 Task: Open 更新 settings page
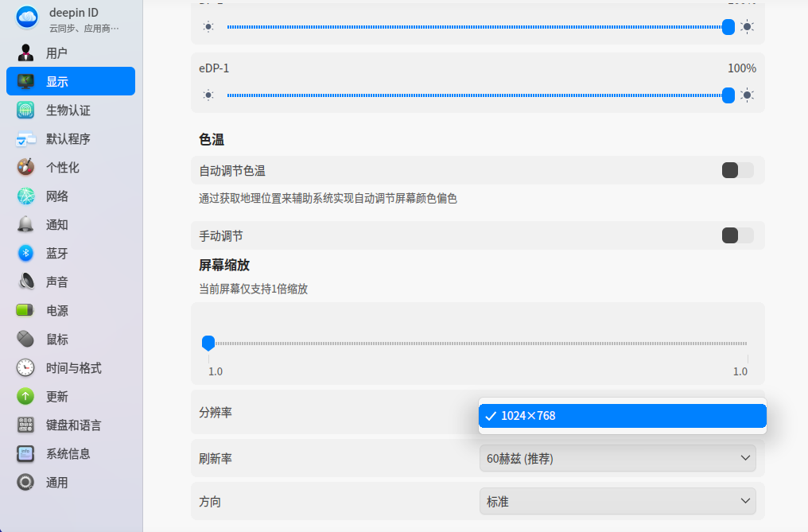click(x=71, y=397)
